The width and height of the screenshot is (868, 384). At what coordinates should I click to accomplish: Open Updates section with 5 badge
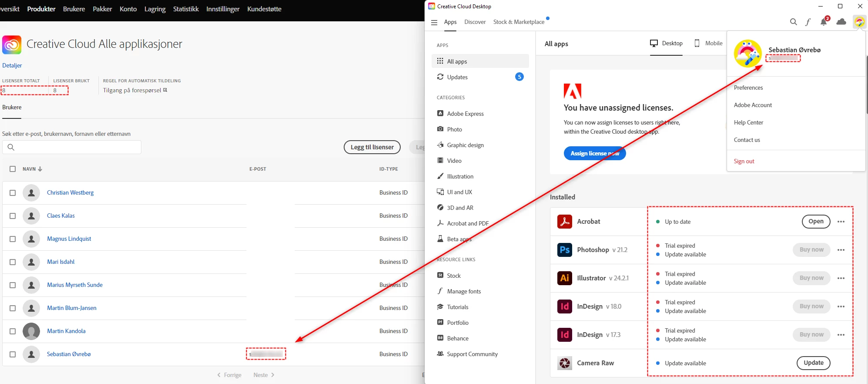tap(480, 77)
